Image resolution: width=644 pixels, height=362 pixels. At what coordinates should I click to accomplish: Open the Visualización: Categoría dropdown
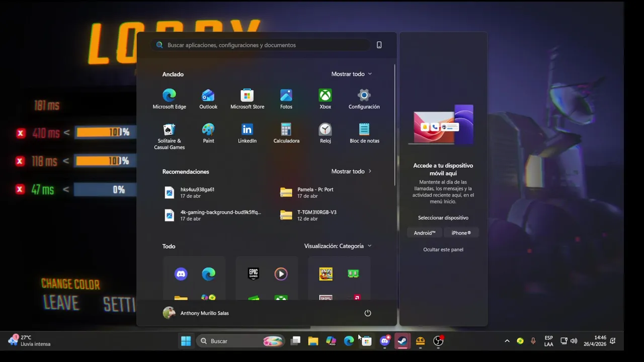pos(338,246)
